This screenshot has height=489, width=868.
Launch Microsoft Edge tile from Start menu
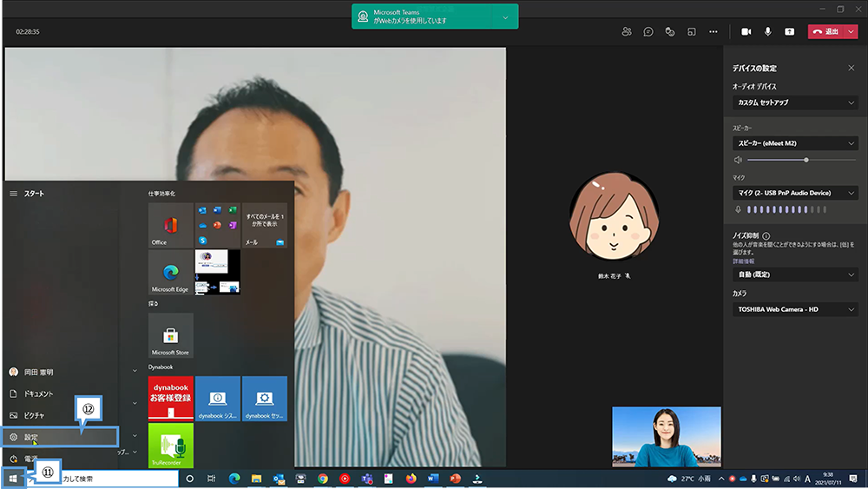[x=170, y=272]
